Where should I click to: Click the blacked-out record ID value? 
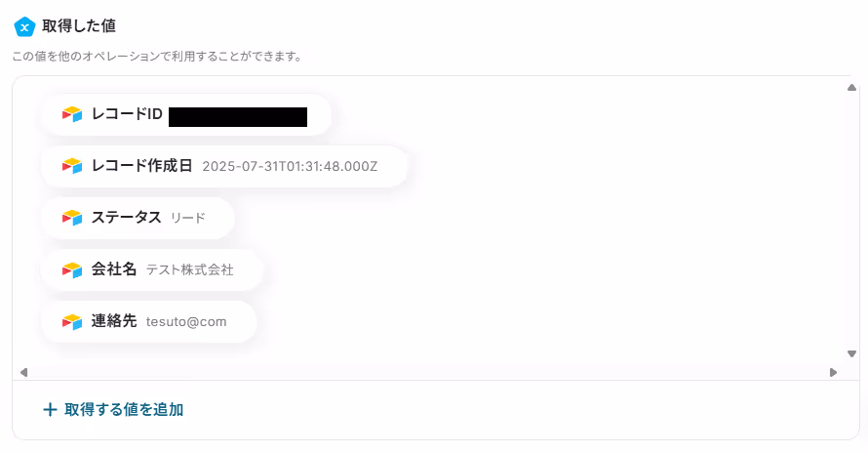238,117
